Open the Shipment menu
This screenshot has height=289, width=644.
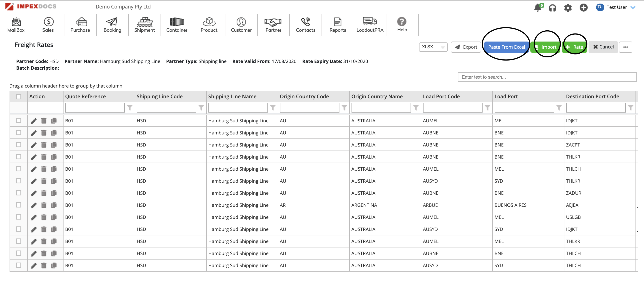[144, 25]
